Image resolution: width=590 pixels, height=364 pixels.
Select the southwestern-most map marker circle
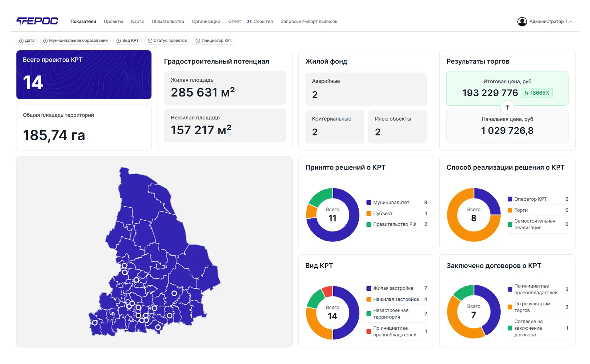click(94, 323)
